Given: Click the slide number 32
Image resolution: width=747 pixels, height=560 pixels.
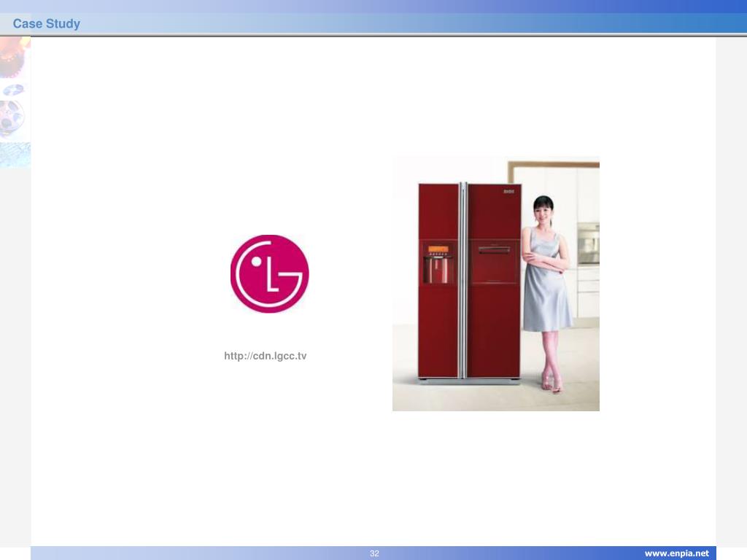Looking at the screenshot, I should pos(374,553).
